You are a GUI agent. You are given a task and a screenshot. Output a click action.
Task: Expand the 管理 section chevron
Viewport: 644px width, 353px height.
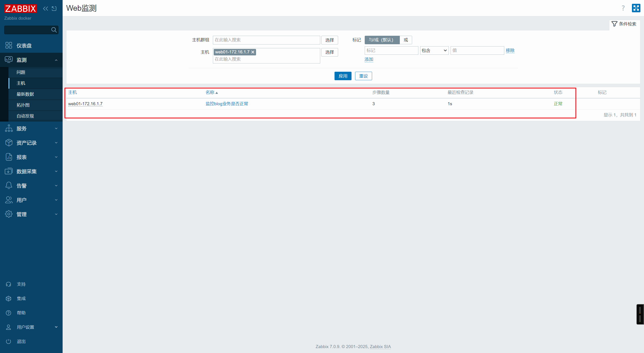56,214
